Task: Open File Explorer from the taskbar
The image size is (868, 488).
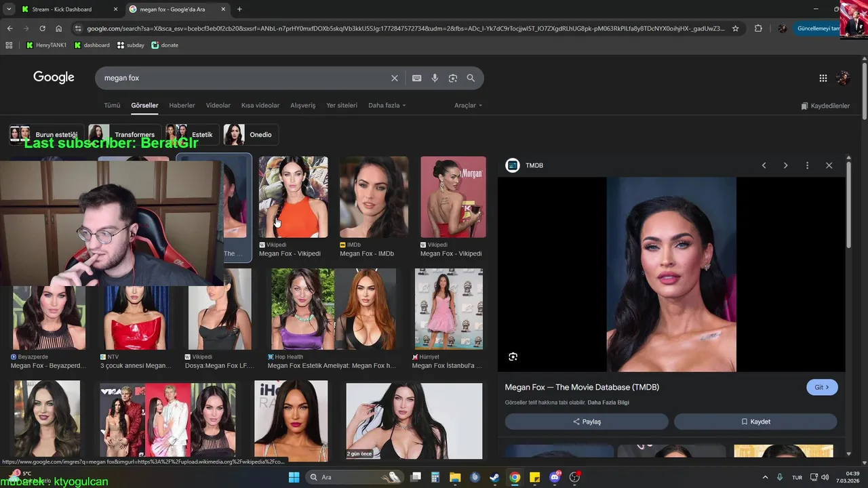Action: click(x=454, y=477)
